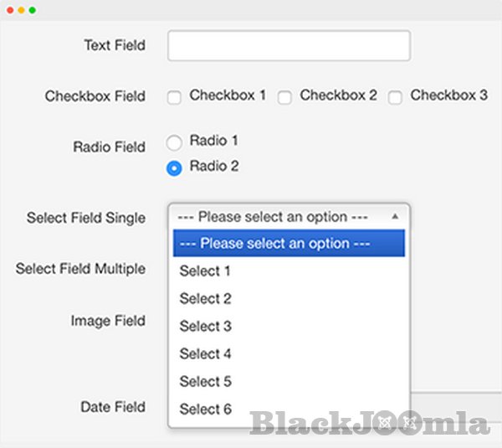The width and height of the screenshot is (502, 448).
Task: Click Select 5 in the options list
Action: (205, 382)
